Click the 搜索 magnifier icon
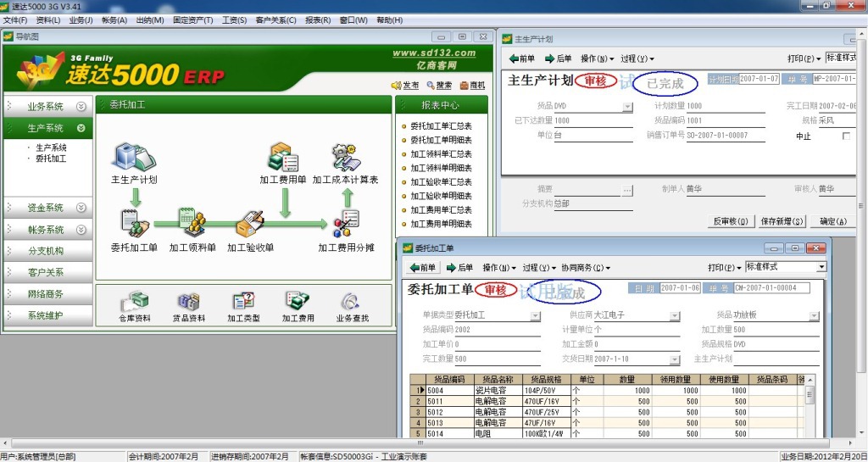This screenshot has height=462, width=868. pos(431,86)
